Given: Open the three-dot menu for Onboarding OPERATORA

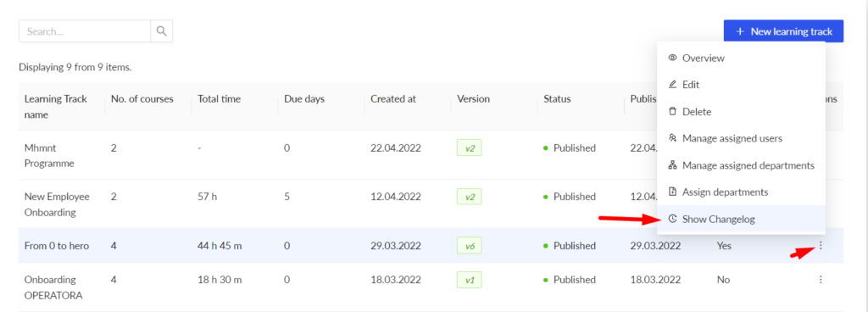Looking at the screenshot, I should coord(821,280).
